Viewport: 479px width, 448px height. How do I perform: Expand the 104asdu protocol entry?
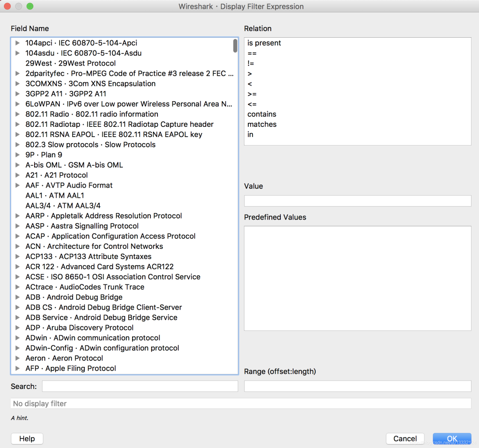click(17, 53)
